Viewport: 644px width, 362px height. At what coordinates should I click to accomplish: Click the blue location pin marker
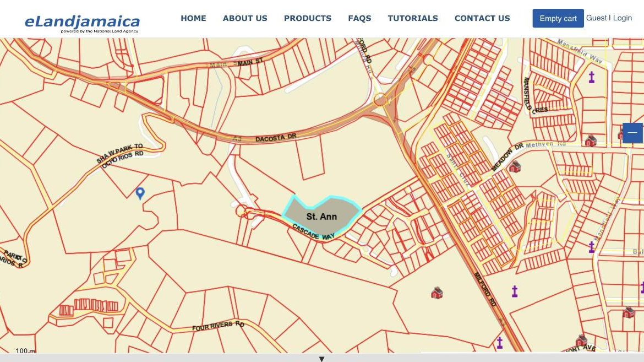click(x=140, y=192)
